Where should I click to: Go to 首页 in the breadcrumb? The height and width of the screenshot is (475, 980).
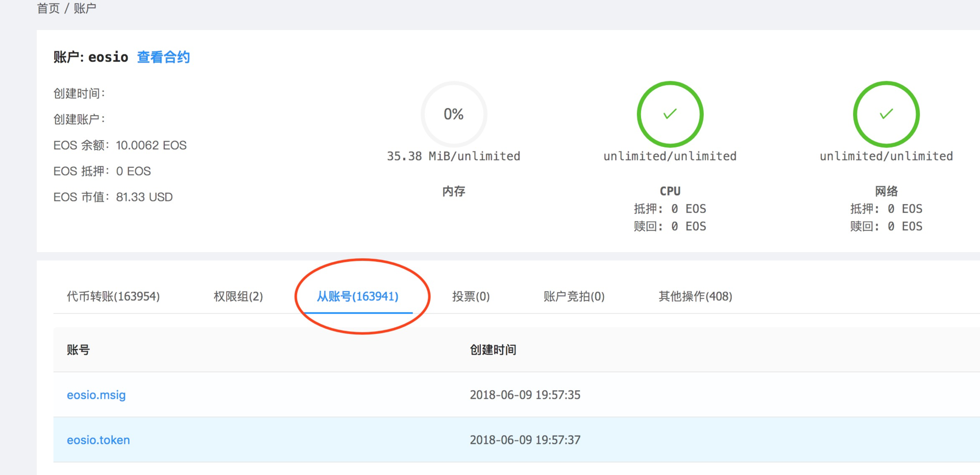[x=48, y=8]
